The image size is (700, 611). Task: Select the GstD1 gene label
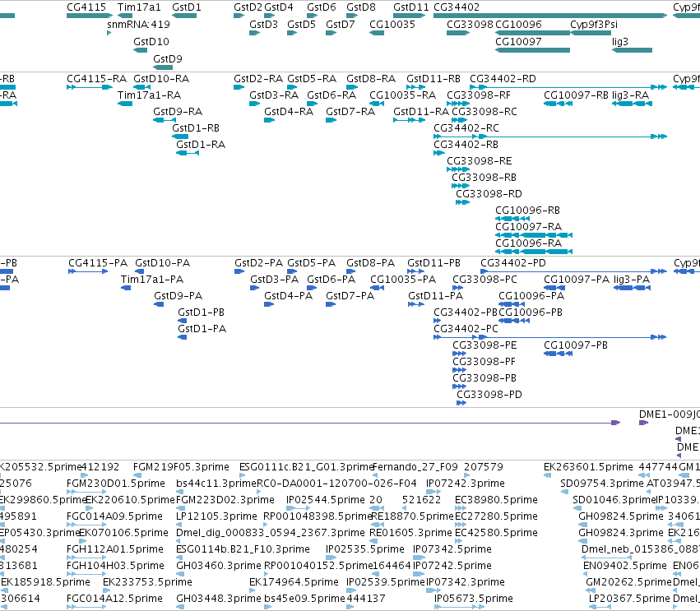[187, 7]
